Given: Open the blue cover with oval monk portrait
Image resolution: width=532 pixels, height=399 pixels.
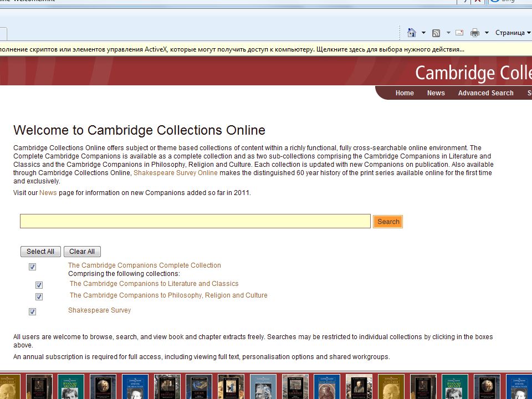Looking at the screenshot, I should tap(327, 387).
